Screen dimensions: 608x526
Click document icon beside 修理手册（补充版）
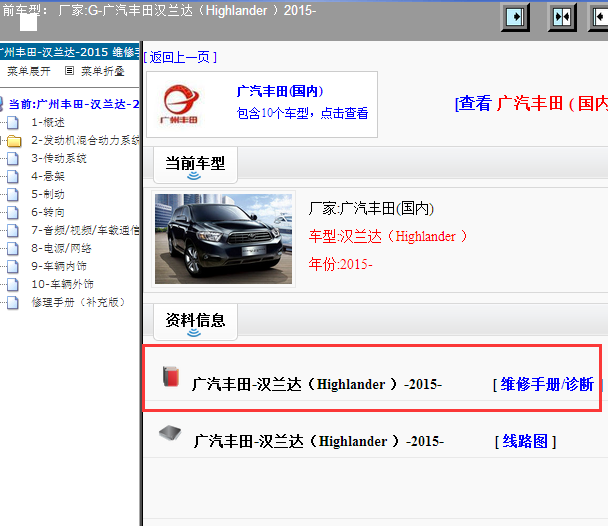point(13,302)
